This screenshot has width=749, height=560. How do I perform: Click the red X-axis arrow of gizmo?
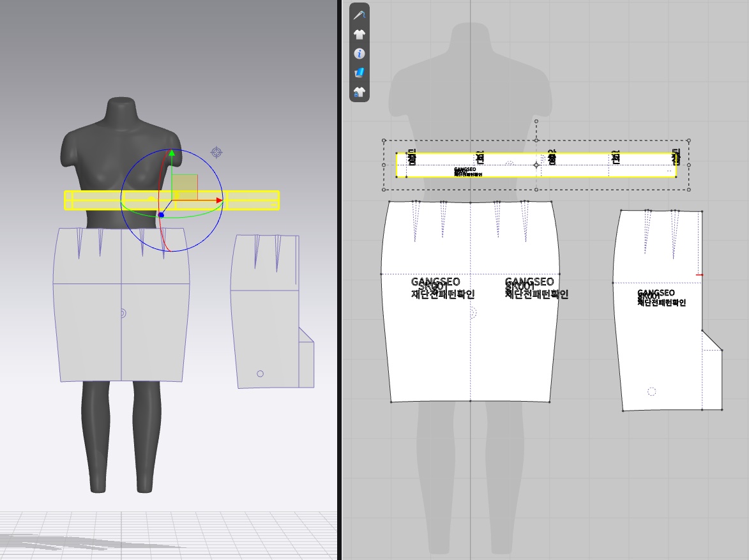218,201
